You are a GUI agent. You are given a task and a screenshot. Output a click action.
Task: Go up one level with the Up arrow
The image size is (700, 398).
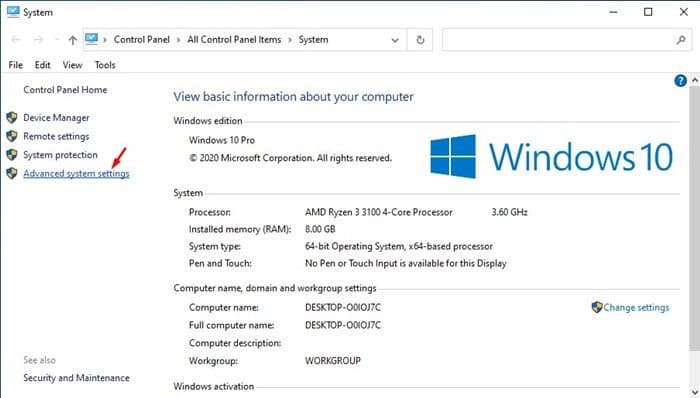click(x=73, y=40)
